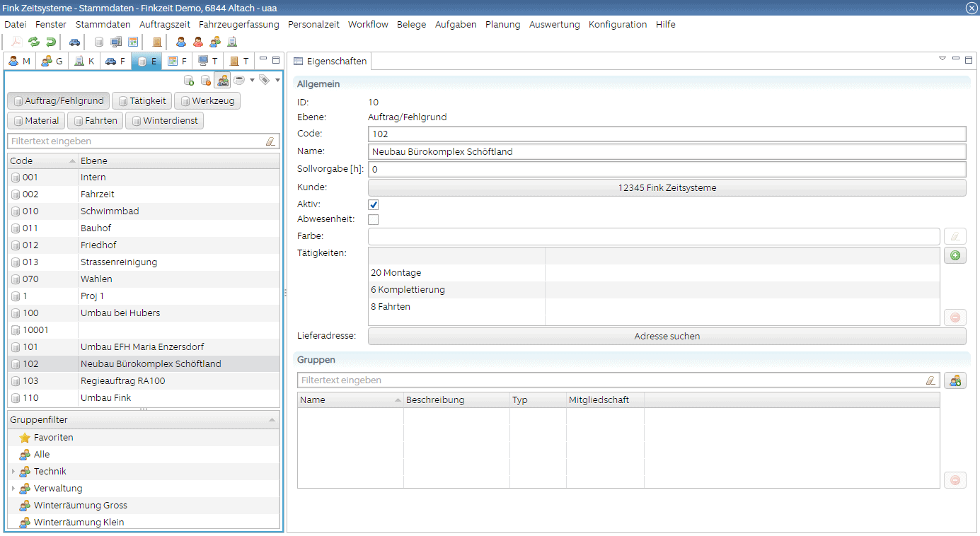This screenshot has width=980, height=536.
Task: Sort list by Ebene column header
Action: (x=178, y=161)
